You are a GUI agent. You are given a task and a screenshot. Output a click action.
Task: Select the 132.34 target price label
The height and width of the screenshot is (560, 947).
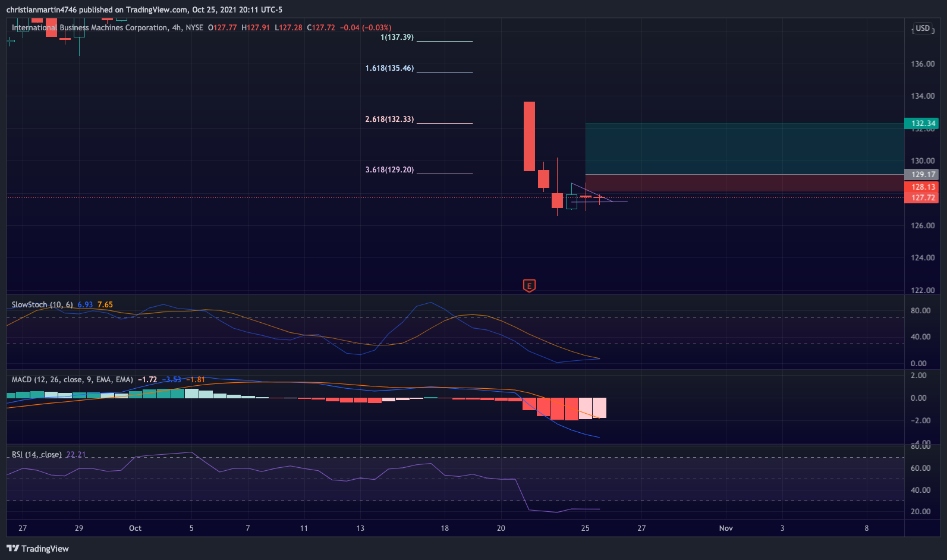(921, 124)
